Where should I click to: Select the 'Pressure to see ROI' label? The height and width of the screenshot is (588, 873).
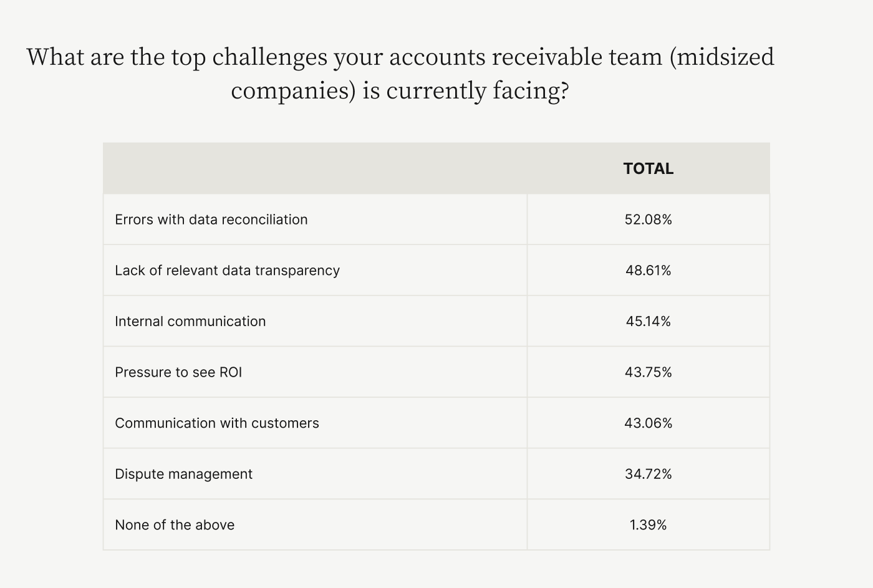(178, 372)
